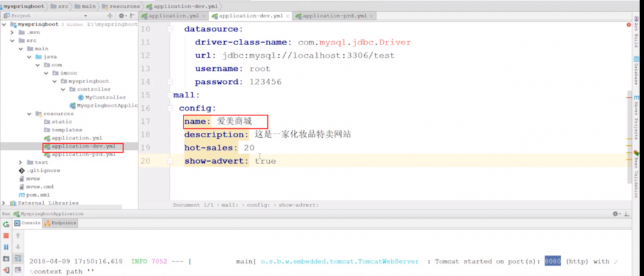This screenshot has width=644, height=276.
Task: Hide the Project tool window
Action: pyautogui.click(x=133, y=15)
